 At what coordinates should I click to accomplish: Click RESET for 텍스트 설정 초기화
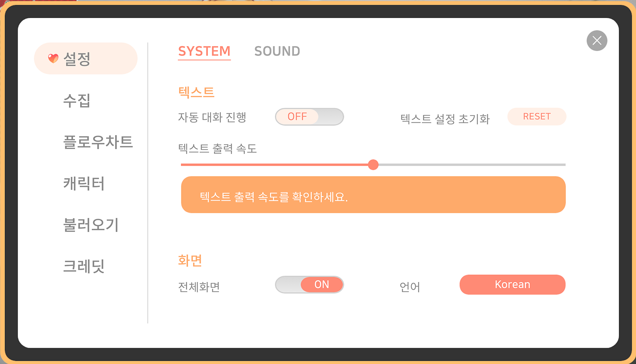click(537, 116)
